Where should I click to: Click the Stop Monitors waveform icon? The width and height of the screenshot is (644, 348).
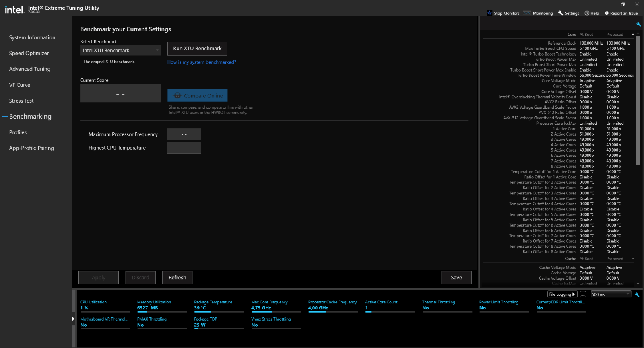point(489,13)
